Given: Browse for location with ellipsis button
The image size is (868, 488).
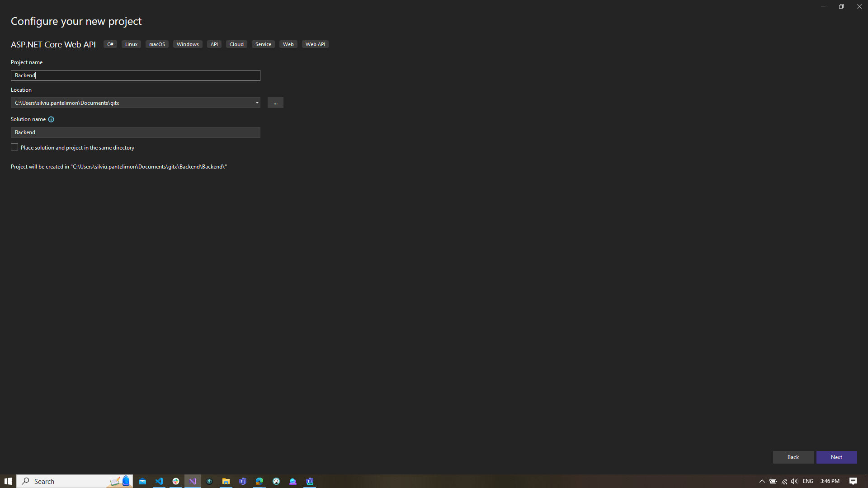Looking at the screenshot, I should pos(275,103).
